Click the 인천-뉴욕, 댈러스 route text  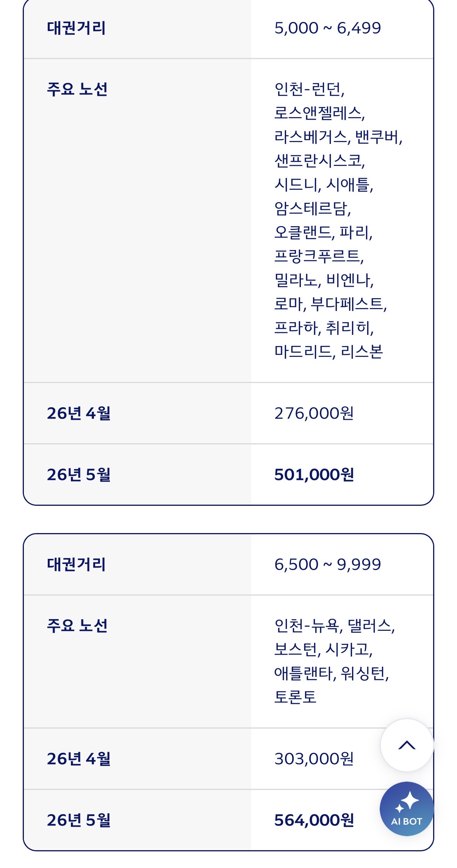[x=335, y=626]
